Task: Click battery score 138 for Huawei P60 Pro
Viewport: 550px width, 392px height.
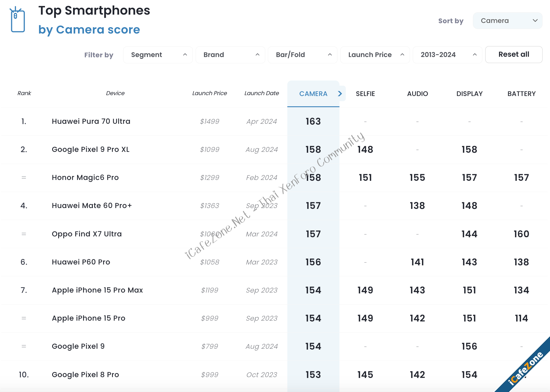Action: (521, 262)
